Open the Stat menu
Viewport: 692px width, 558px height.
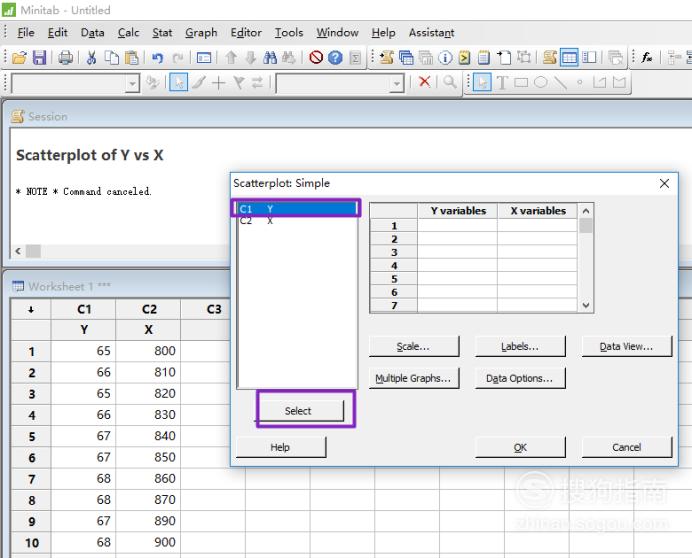pyautogui.click(x=162, y=33)
